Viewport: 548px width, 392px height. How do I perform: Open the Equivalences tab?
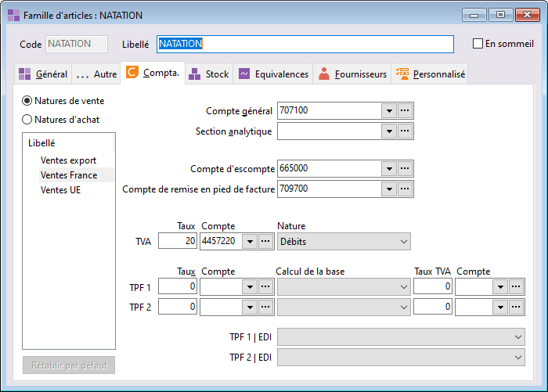coord(273,74)
